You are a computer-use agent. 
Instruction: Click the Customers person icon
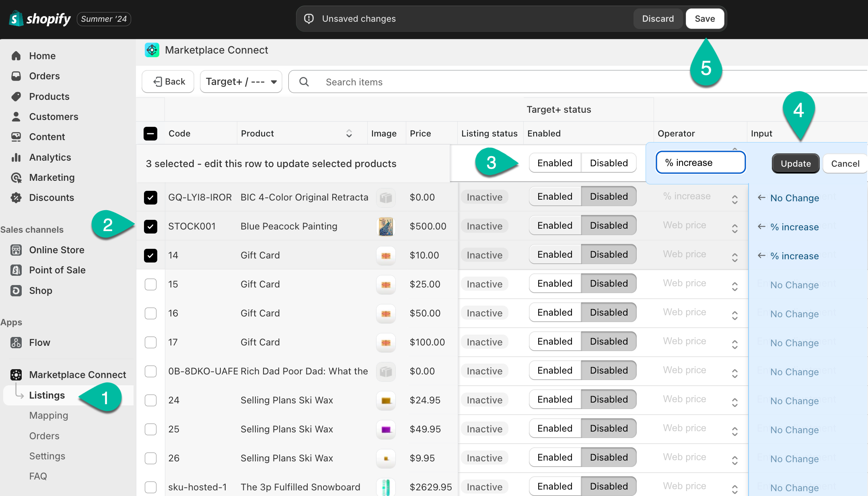point(16,117)
